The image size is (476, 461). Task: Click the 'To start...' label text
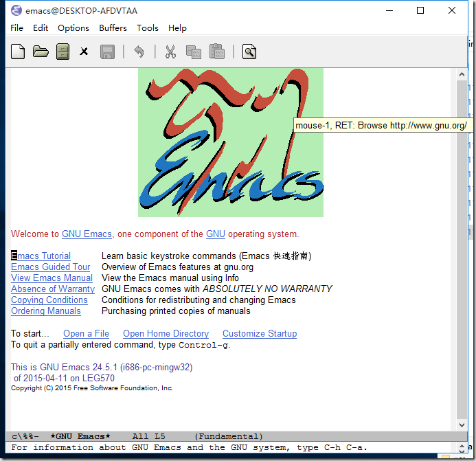30,333
